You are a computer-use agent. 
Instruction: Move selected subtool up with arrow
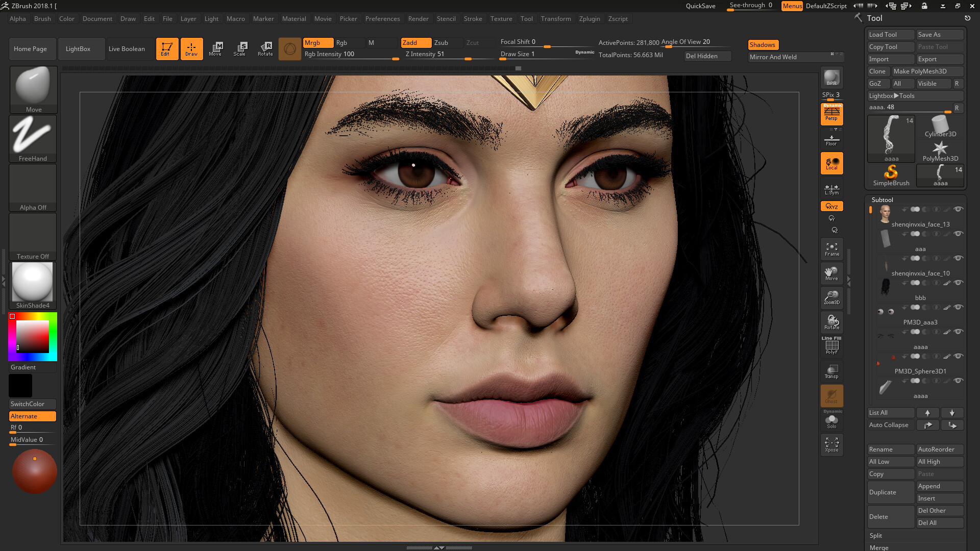click(x=927, y=413)
